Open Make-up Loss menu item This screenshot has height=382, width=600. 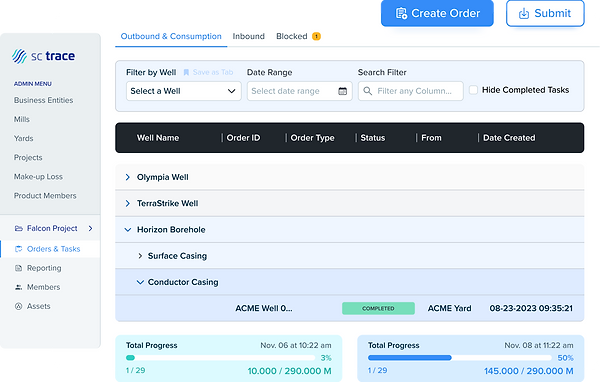pos(38,177)
